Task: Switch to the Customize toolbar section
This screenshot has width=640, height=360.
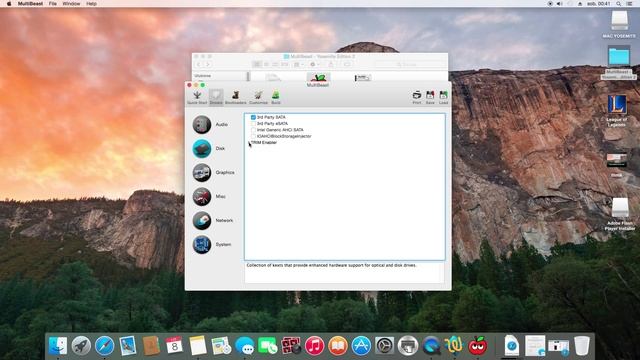Action: click(x=258, y=97)
